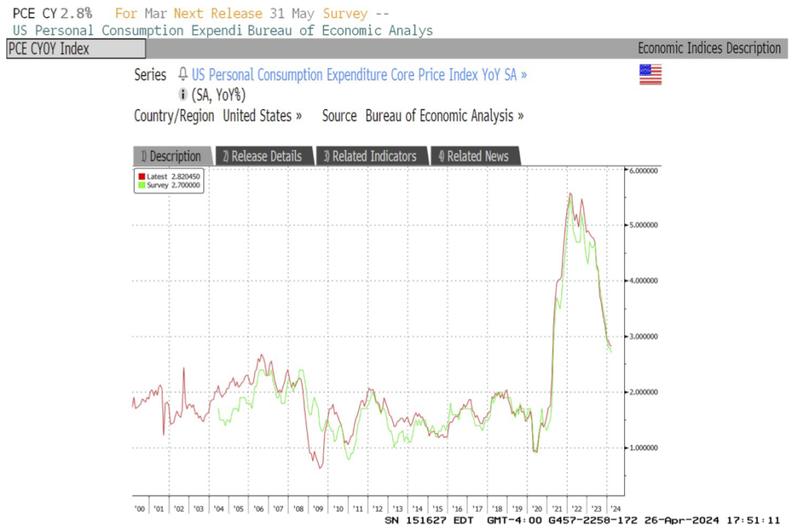
Task: Click the '24 label on the time axis
Action: tap(614, 508)
